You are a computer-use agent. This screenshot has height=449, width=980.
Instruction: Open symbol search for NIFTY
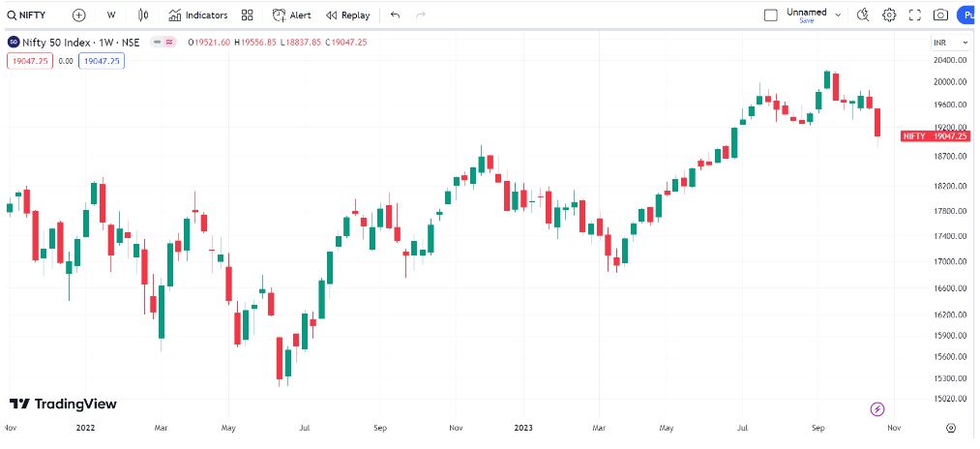click(27, 15)
